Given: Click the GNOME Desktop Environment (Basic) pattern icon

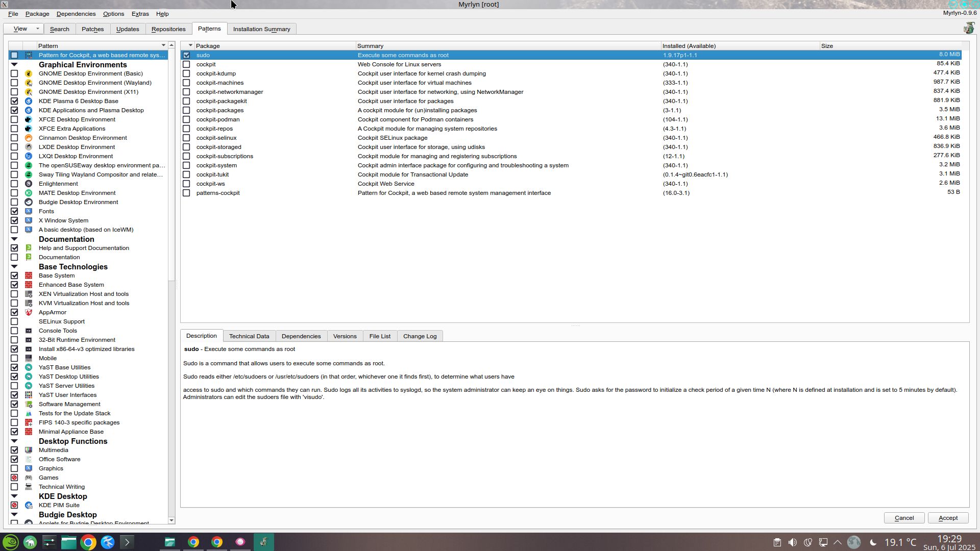Looking at the screenshot, I should pyautogui.click(x=29, y=73).
